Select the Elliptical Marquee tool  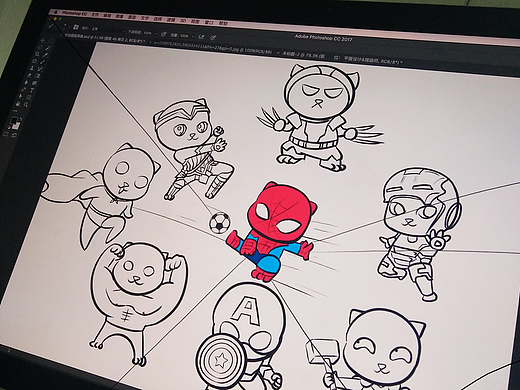click(51, 41)
